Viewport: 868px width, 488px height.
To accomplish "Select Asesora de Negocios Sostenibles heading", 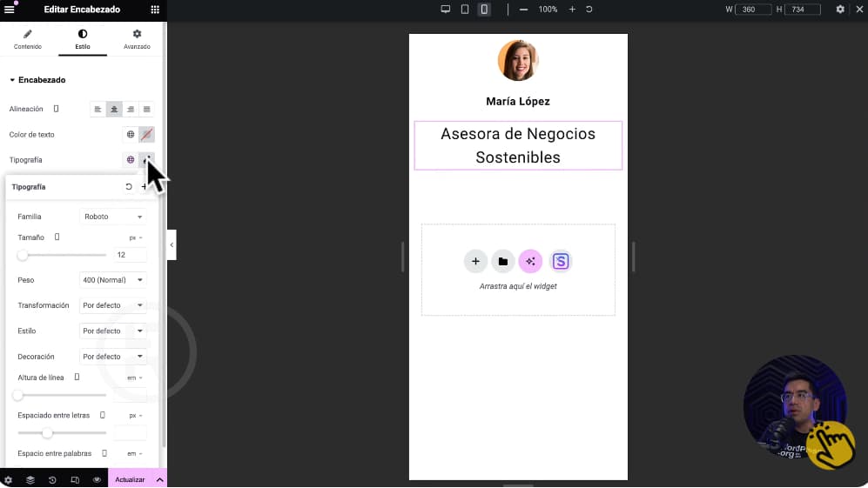I will 518,145.
